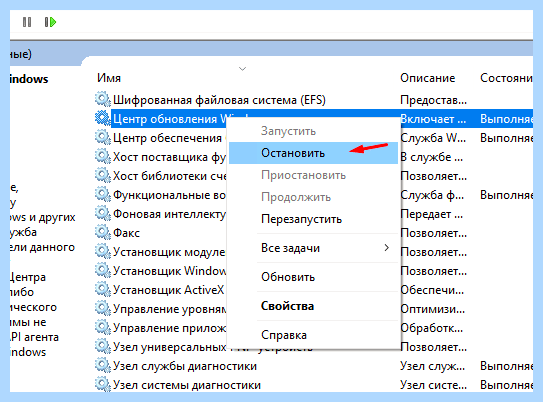
Task: Open Свойства from the context menu
Action: pos(313,306)
